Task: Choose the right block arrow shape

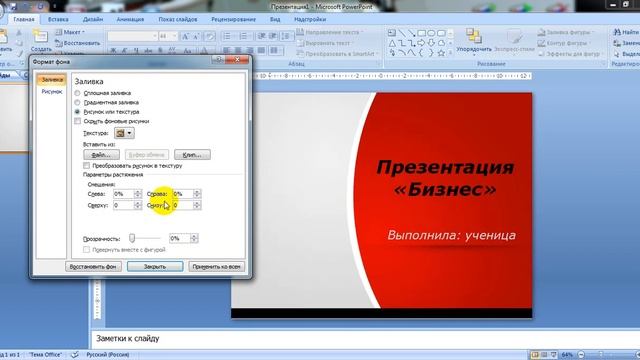Action: point(422,43)
